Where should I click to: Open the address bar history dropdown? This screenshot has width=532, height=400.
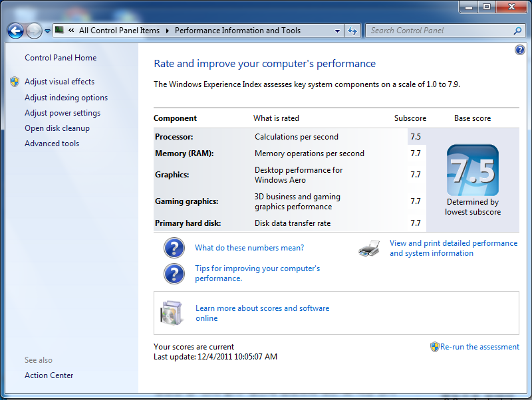(337, 31)
